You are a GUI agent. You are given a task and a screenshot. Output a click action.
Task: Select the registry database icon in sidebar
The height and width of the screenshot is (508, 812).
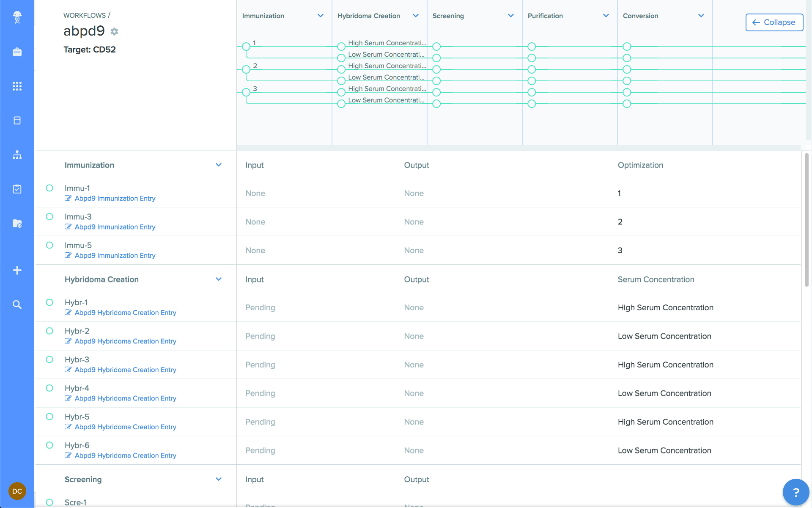[x=17, y=120]
